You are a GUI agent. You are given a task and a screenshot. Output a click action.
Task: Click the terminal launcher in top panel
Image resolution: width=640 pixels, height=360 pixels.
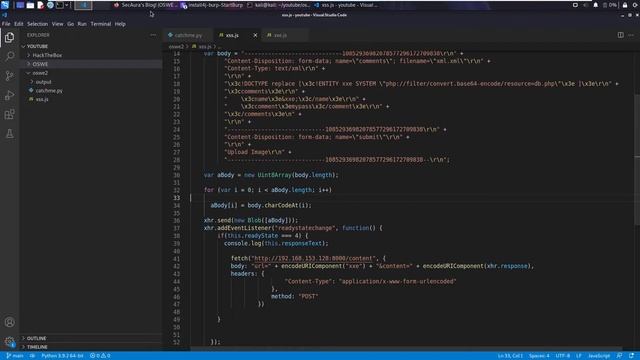[x=60, y=5]
